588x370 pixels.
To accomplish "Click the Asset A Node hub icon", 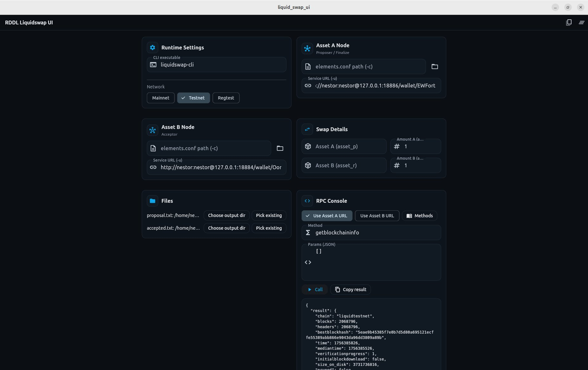I will tap(307, 48).
